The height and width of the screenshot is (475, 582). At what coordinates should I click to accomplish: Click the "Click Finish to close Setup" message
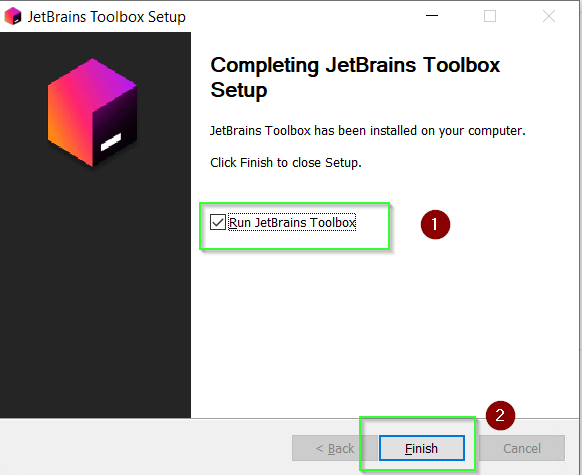click(286, 163)
